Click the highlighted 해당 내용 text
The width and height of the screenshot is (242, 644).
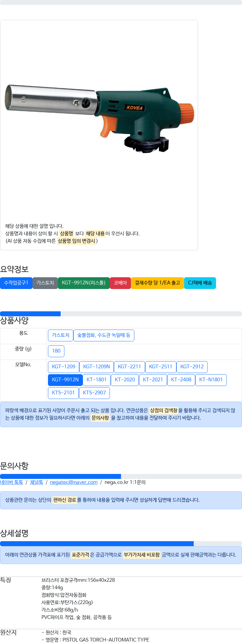tap(95, 234)
